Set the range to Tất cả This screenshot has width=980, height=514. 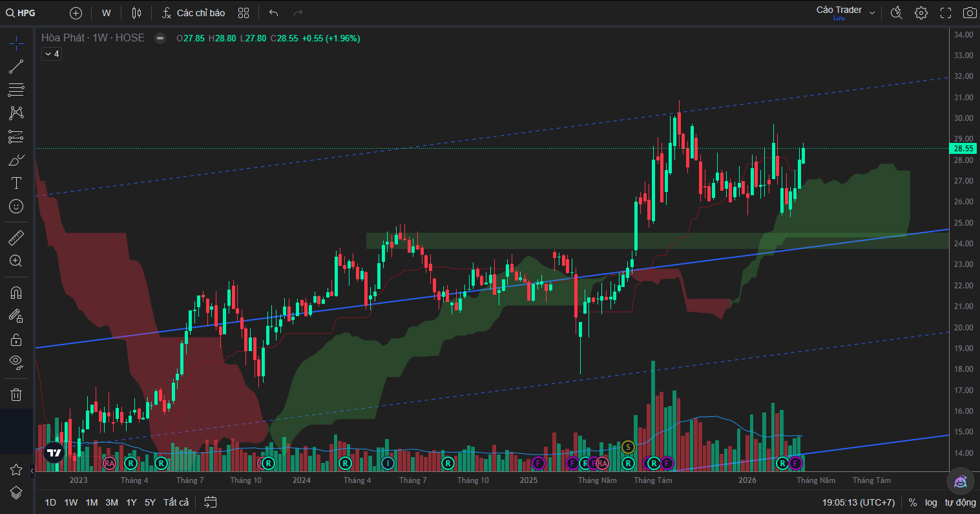[176, 502]
